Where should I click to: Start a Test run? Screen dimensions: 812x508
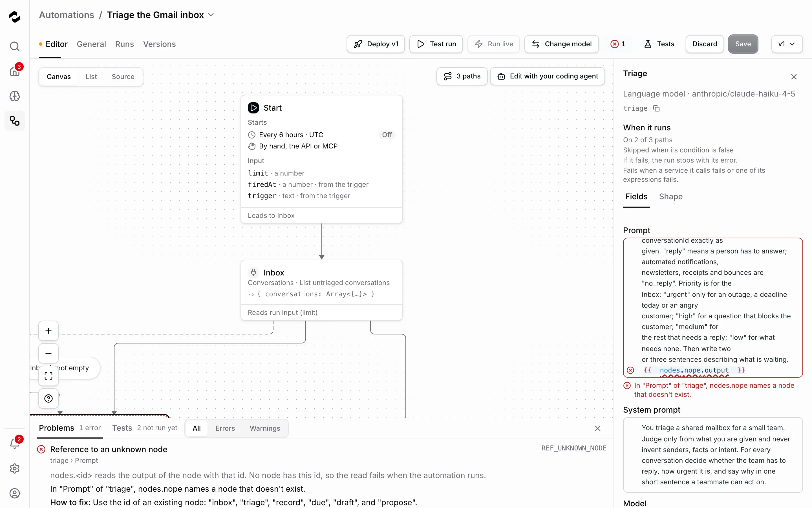click(436, 44)
